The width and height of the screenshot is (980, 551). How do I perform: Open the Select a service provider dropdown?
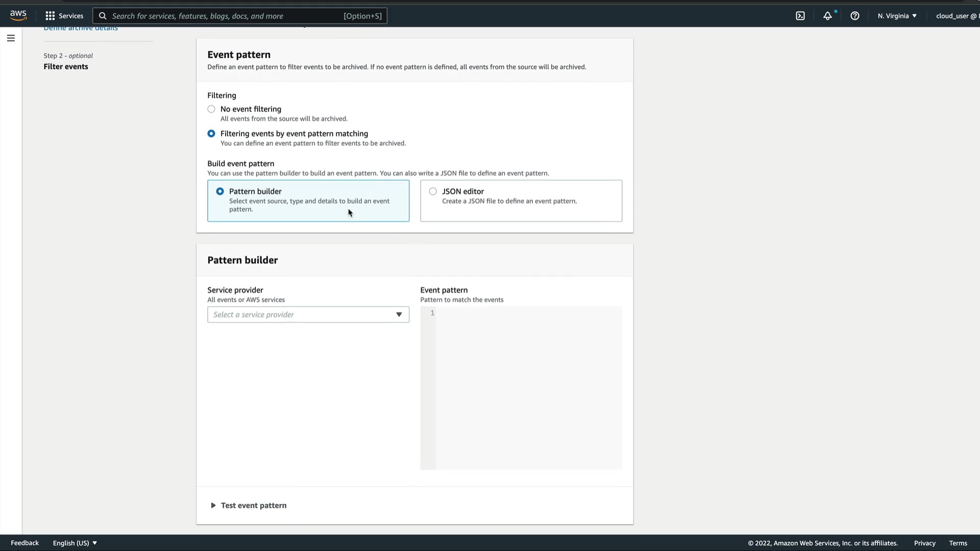(308, 315)
